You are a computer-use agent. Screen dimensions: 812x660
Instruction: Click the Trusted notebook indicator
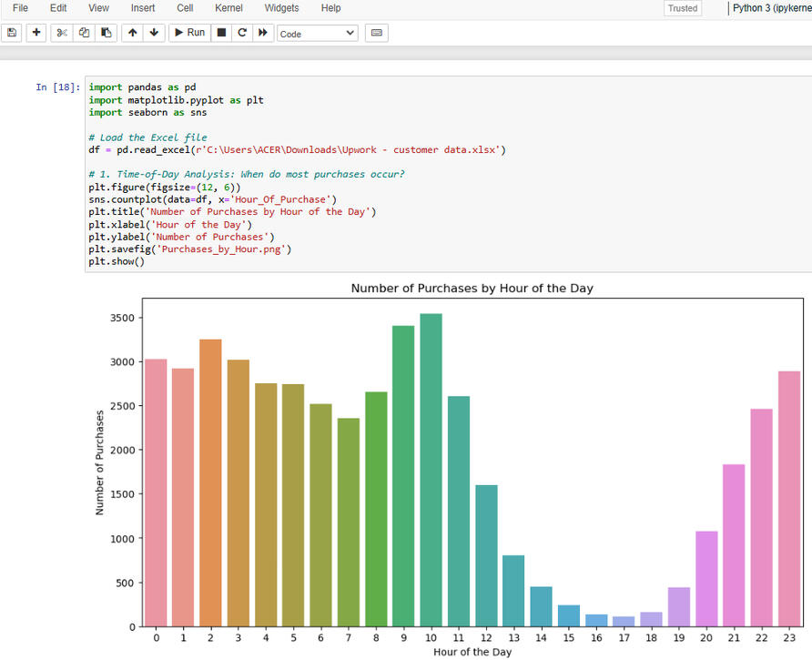[x=683, y=8]
